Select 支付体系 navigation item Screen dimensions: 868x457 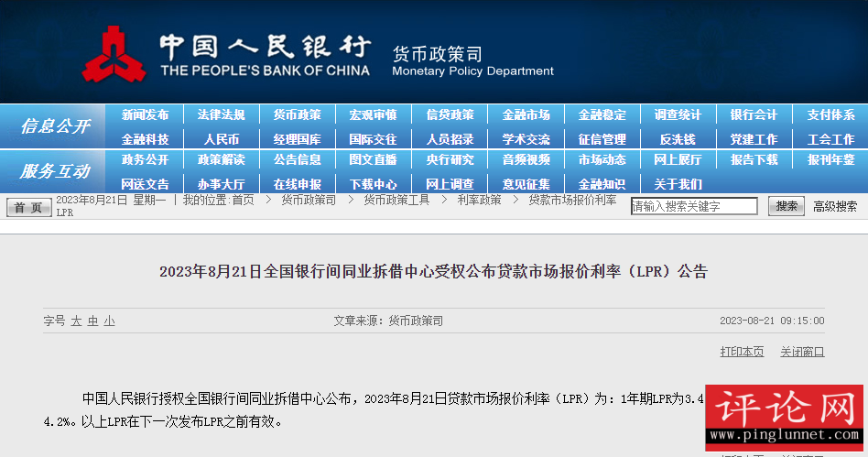point(830,114)
